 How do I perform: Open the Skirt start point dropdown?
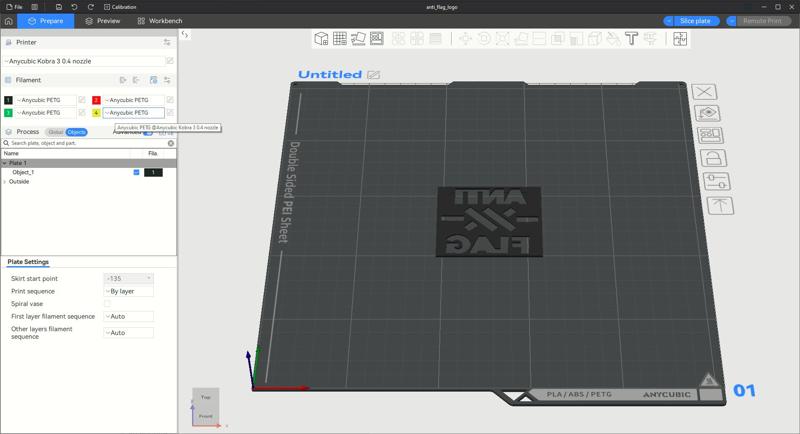(x=129, y=278)
